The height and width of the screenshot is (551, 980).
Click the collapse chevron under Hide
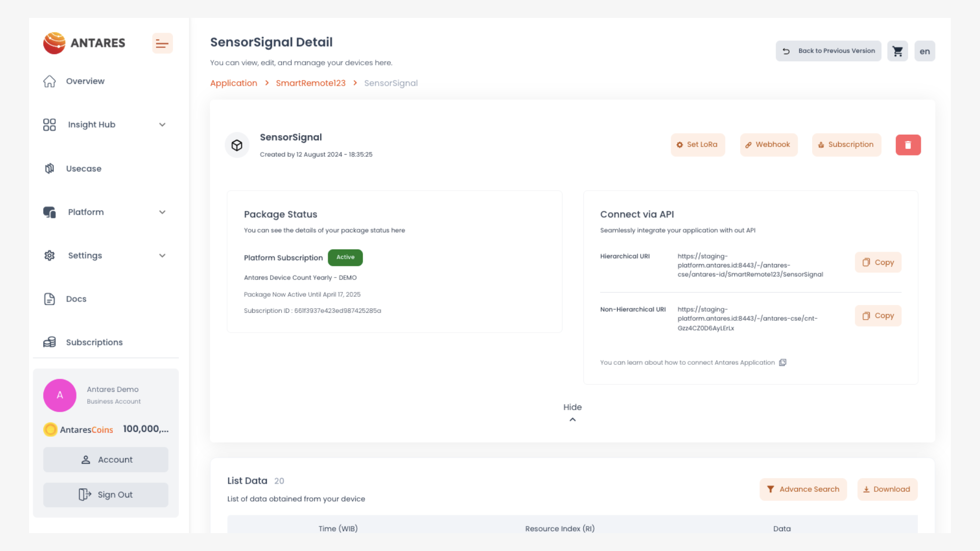coord(573,420)
